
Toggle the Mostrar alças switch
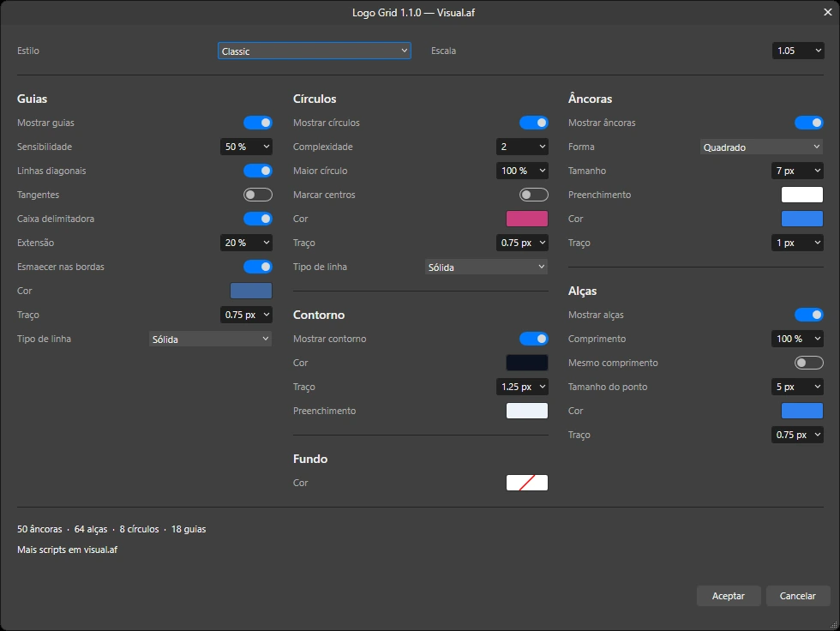[809, 315]
